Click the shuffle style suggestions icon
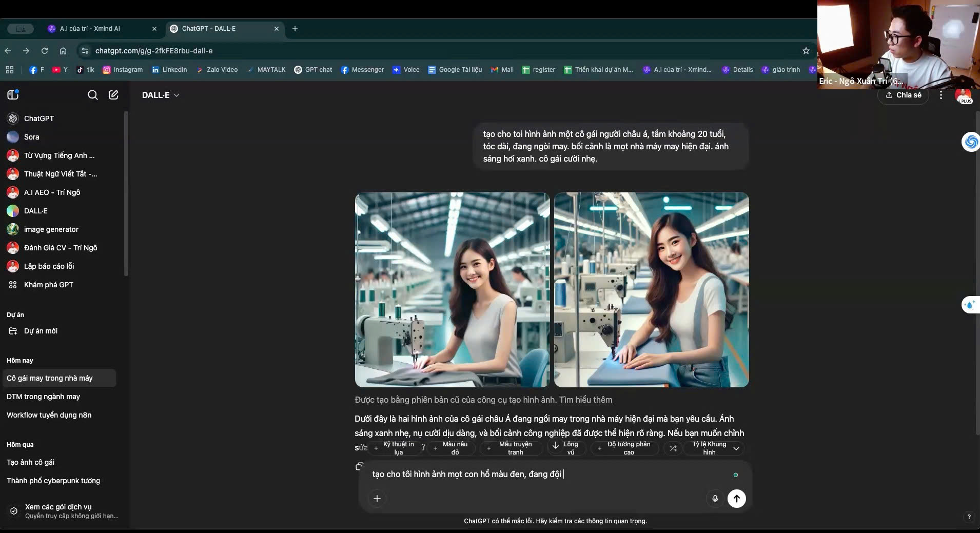The height and width of the screenshot is (533, 980). click(x=673, y=448)
